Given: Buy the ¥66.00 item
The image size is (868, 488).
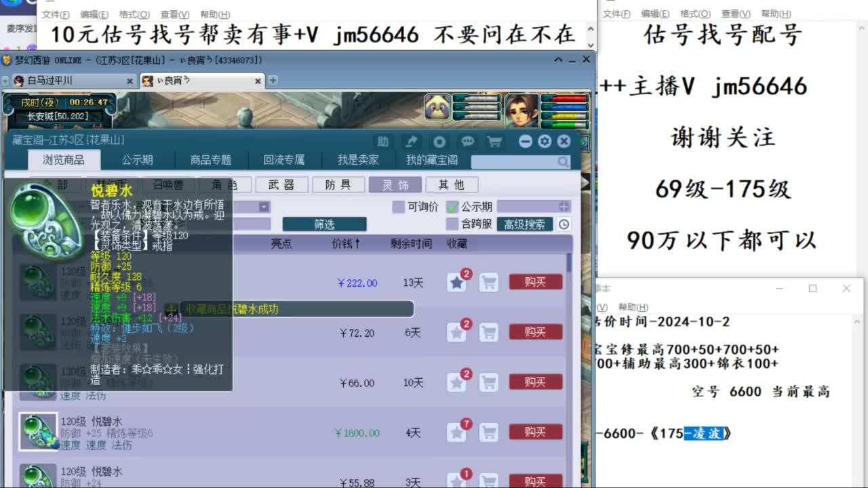Looking at the screenshot, I should click(536, 382).
